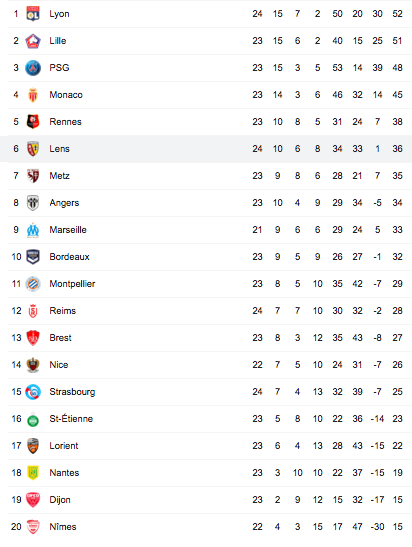Click the Lyon club crest icon
The image size is (412, 547).
coord(33,14)
